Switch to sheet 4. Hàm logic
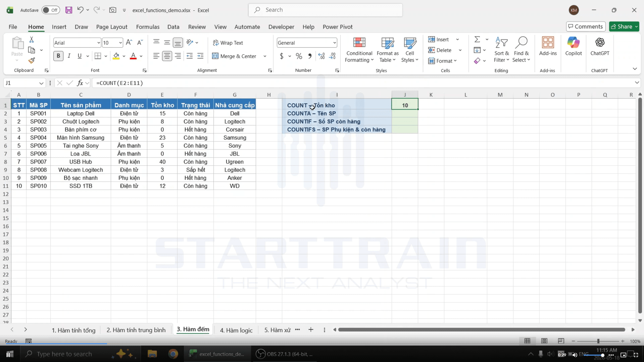 (236, 330)
